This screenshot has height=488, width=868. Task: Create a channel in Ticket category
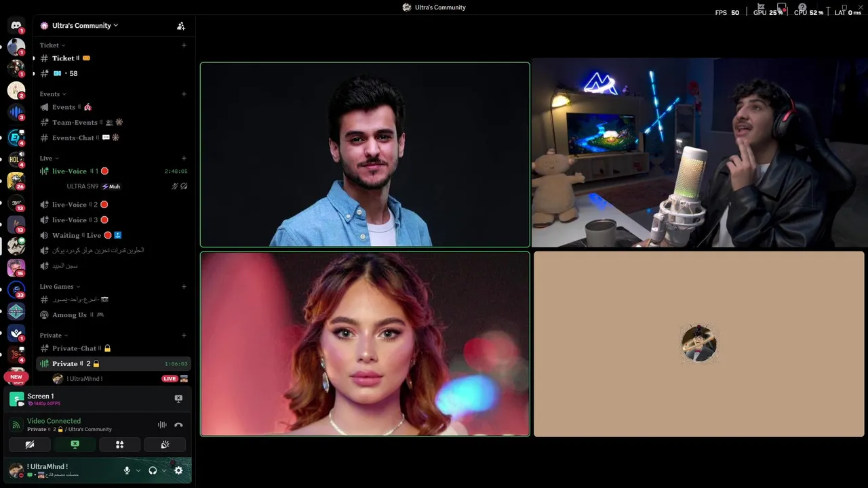184,45
